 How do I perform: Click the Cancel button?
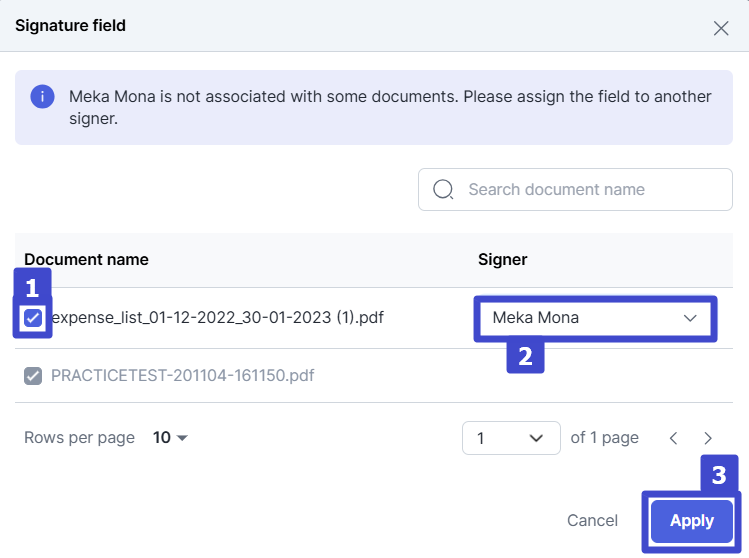pyautogui.click(x=592, y=521)
